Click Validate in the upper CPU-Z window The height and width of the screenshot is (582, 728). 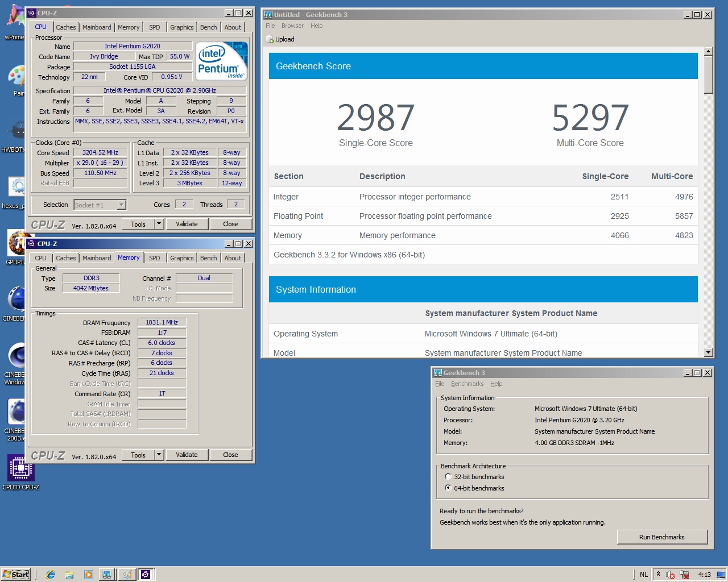[x=187, y=224]
